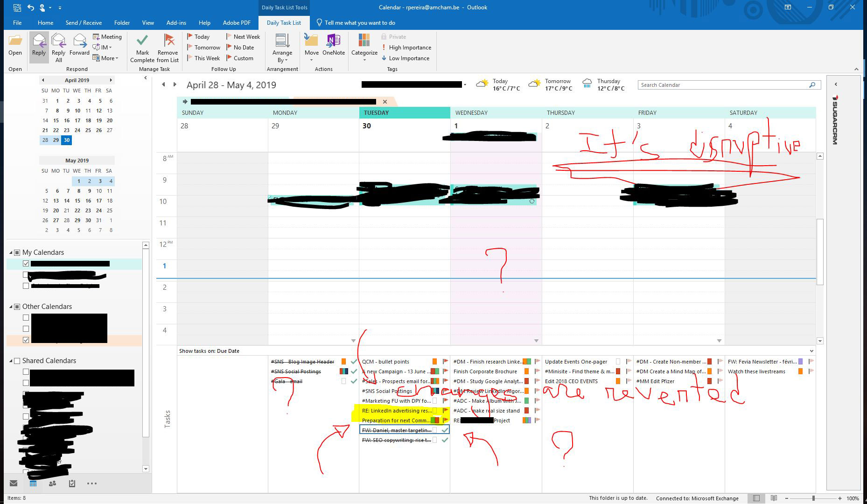This screenshot has height=504, width=867.
Task: Check second calendar under My Calendars
Action: tap(26, 275)
